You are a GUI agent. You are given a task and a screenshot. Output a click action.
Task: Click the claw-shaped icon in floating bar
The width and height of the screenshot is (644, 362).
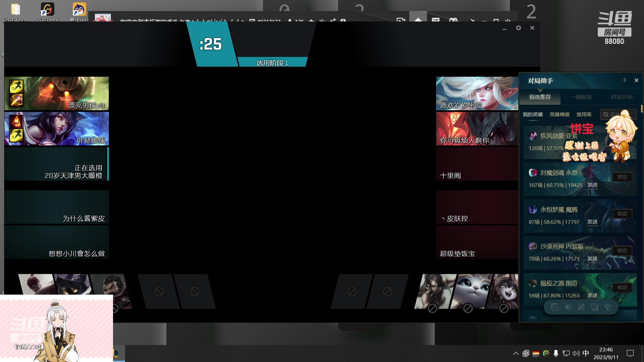point(568,307)
